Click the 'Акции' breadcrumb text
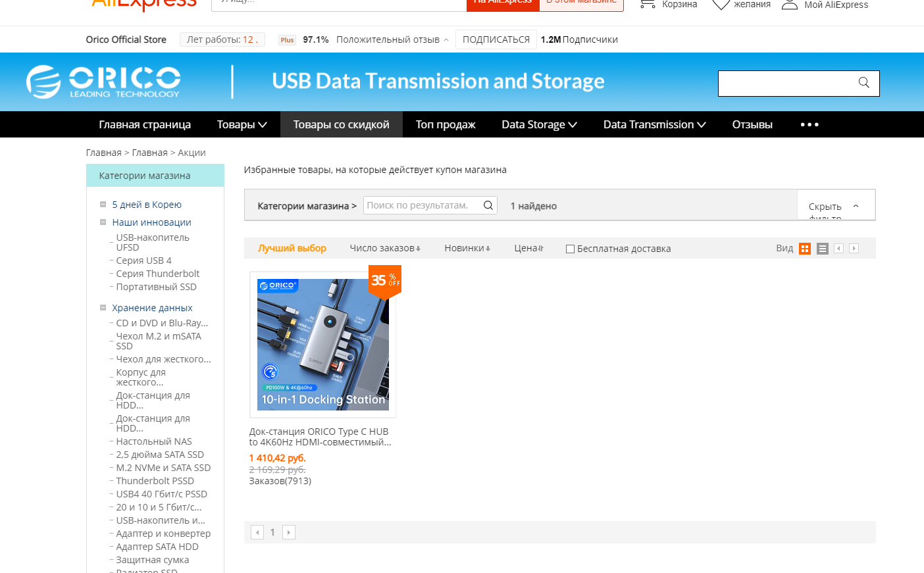The image size is (924, 573). pos(192,153)
